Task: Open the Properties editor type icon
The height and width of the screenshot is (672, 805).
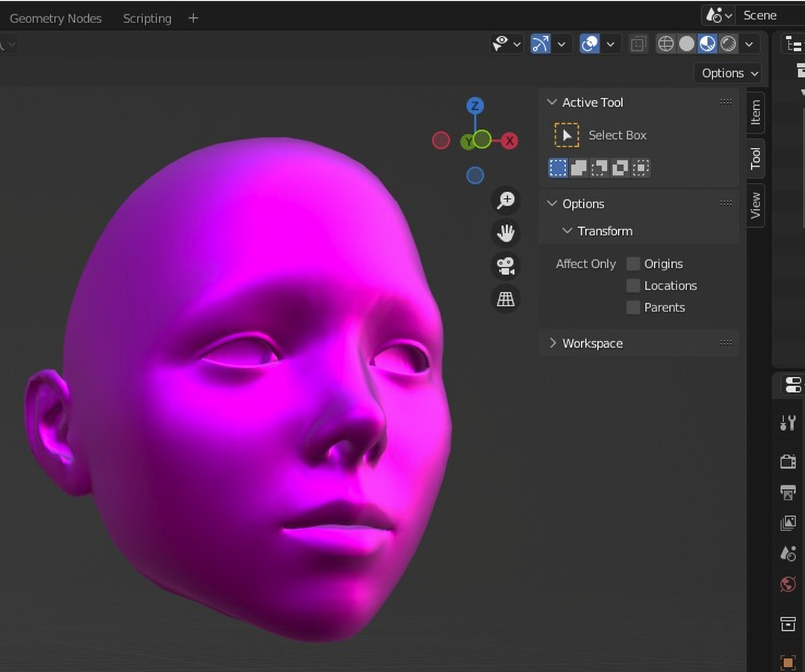Action: point(794,385)
